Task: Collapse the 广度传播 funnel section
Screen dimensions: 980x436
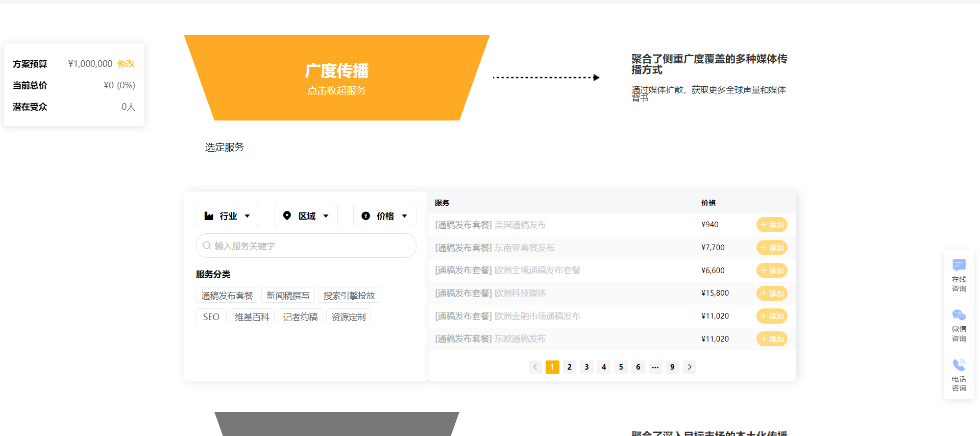Action: click(x=337, y=78)
